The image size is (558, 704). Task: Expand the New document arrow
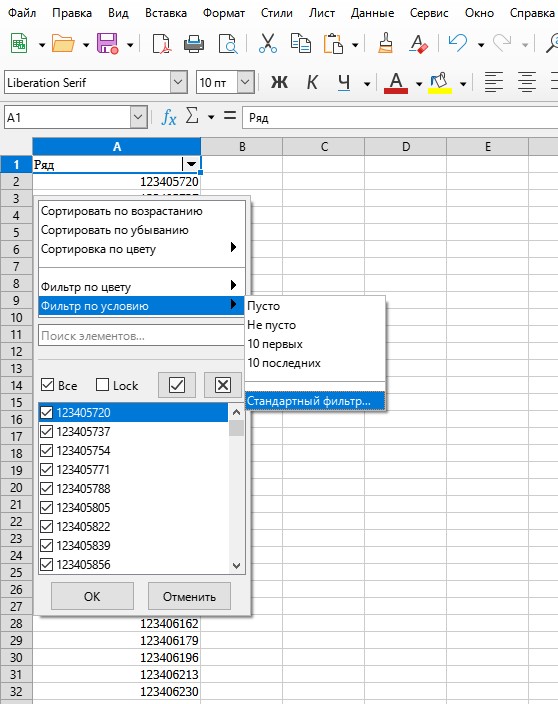pos(42,45)
